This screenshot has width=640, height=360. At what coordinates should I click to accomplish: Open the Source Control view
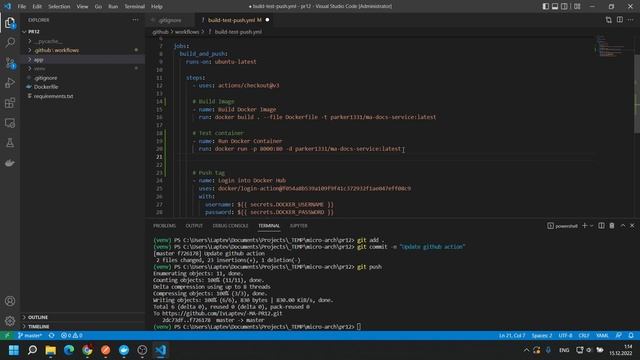(10, 62)
